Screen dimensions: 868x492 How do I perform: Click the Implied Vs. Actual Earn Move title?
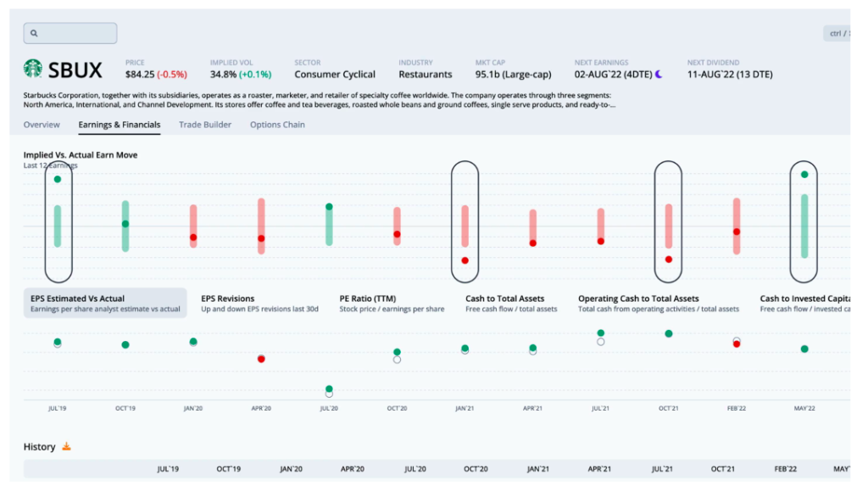coord(81,155)
